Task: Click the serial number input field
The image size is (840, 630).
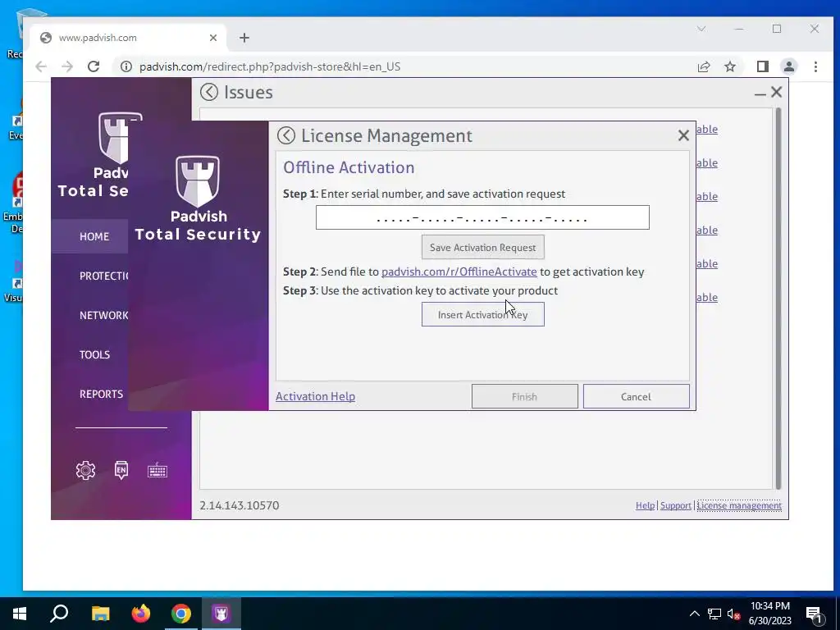Action: click(x=482, y=217)
